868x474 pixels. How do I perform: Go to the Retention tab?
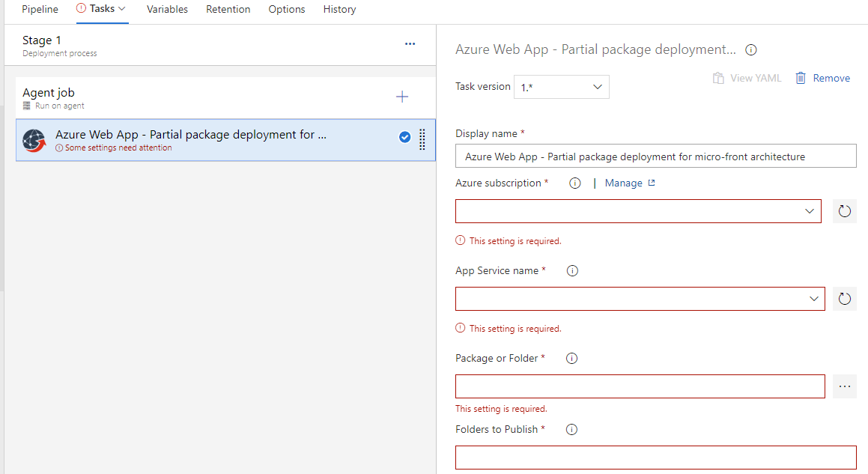pos(228,10)
